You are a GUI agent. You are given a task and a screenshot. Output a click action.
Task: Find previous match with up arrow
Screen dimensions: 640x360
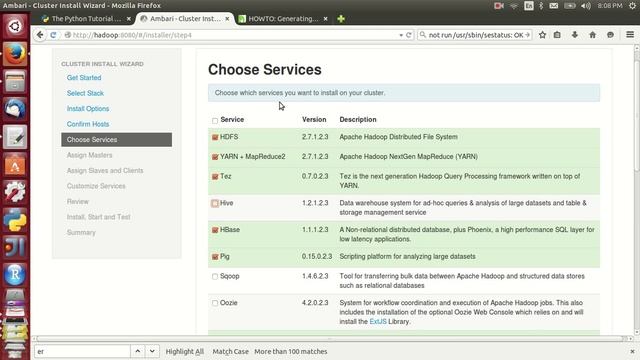click(x=138, y=351)
